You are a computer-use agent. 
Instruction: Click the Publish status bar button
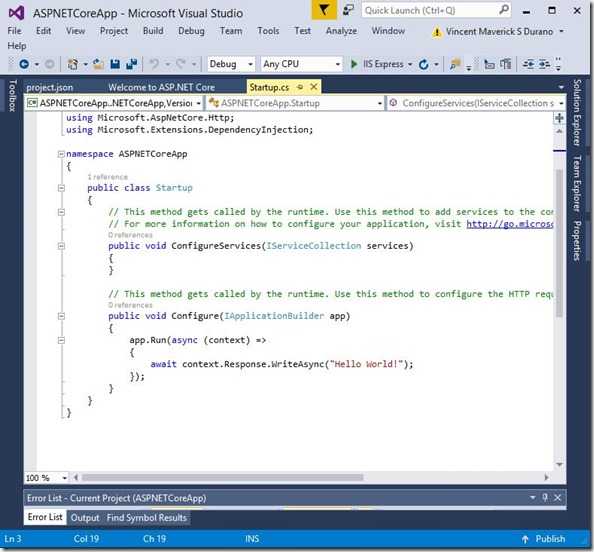[543, 539]
